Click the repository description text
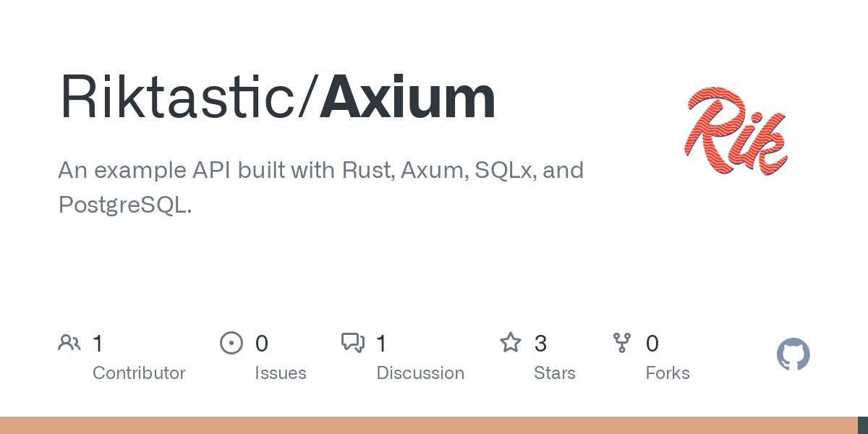This screenshot has width=868, height=434. [x=320, y=187]
